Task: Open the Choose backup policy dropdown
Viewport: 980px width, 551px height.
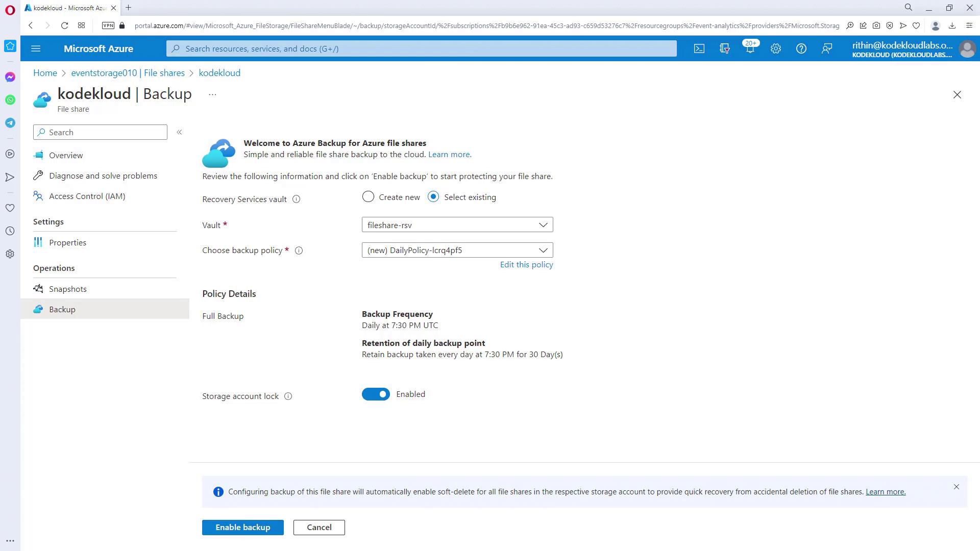Action: [457, 250]
